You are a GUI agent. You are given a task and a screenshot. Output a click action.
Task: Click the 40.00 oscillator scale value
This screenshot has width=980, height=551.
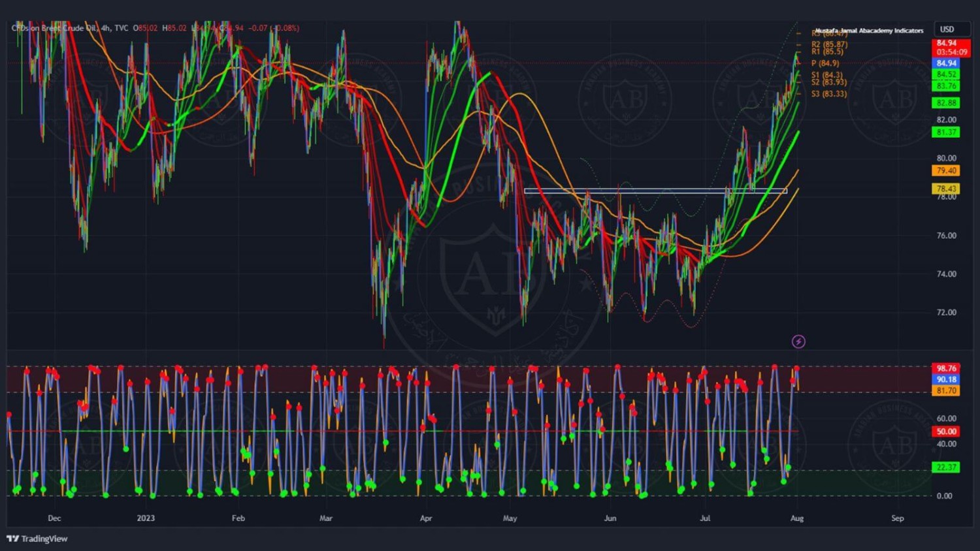tap(947, 444)
